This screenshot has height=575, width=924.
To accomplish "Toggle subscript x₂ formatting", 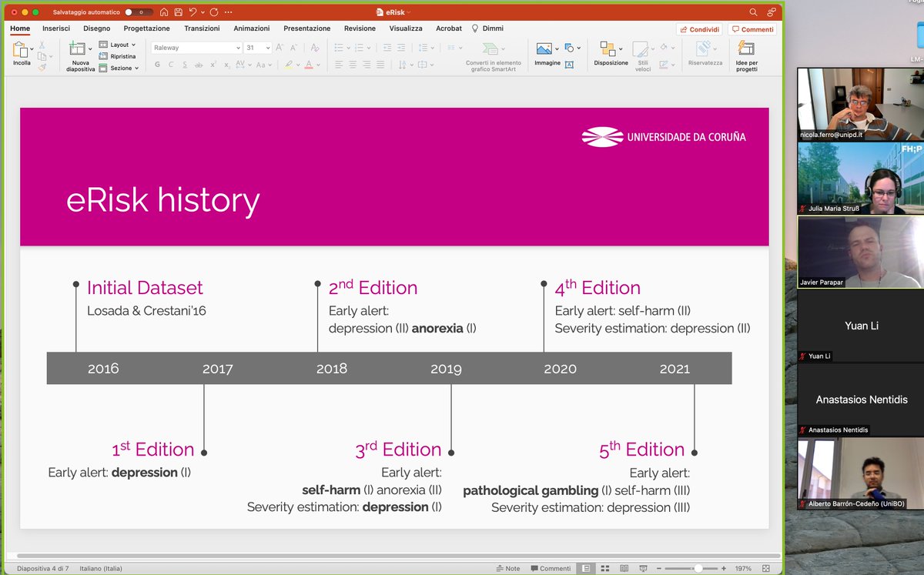I will (227, 65).
